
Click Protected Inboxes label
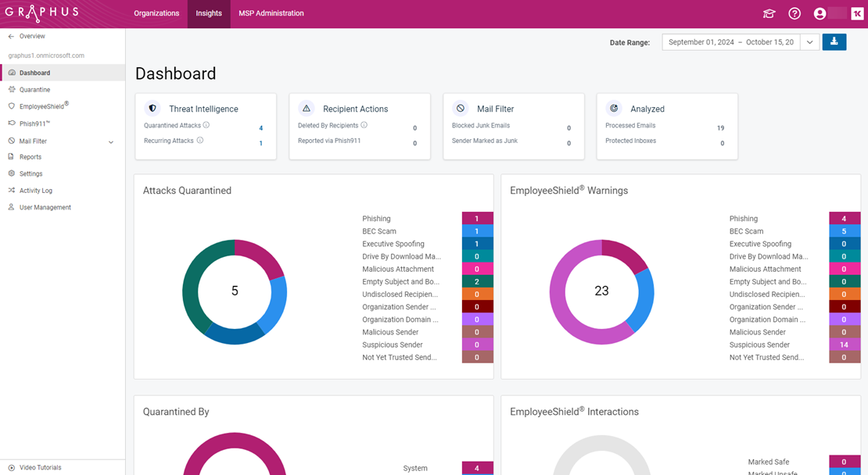[x=630, y=141]
